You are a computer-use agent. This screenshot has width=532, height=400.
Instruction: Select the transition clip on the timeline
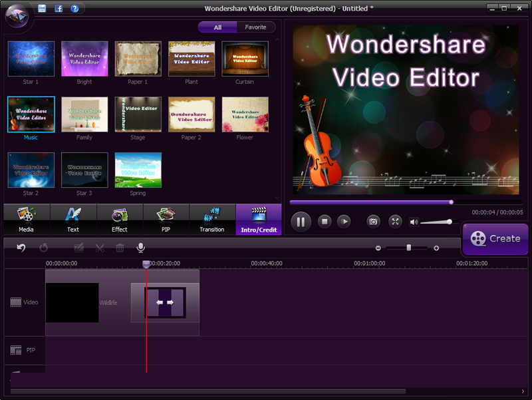[x=165, y=303]
